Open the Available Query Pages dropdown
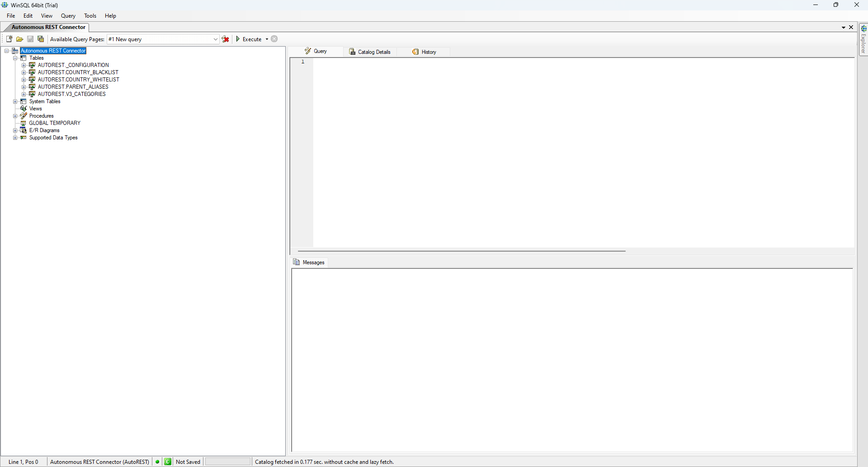The height and width of the screenshot is (467, 868). (x=215, y=39)
